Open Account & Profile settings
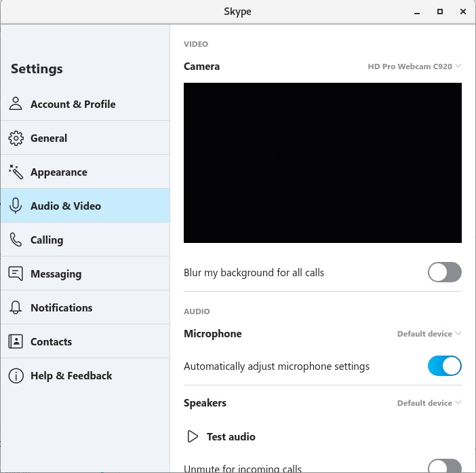476x473 pixels. tap(85, 104)
